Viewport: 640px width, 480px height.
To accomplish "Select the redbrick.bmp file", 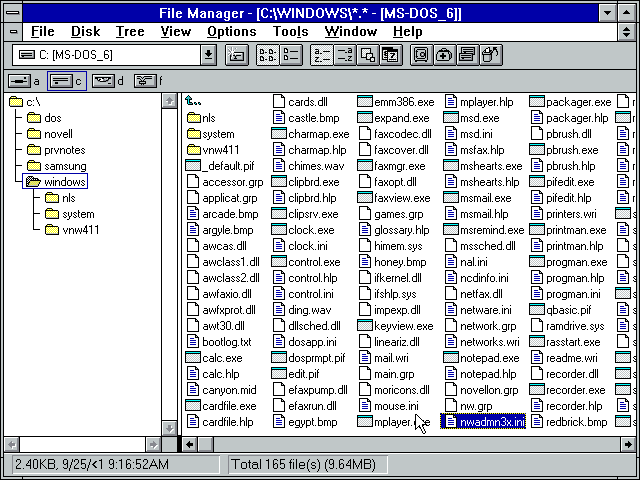I will pyautogui.click(x=569, y=422).
